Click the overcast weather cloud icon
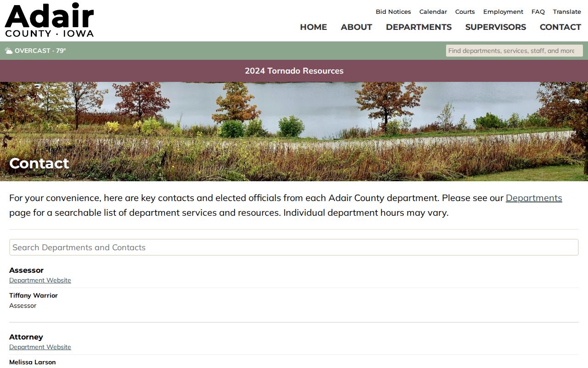The height and width of the screenshot is (368, 588). pyautogui.click(x=9, y=51)
